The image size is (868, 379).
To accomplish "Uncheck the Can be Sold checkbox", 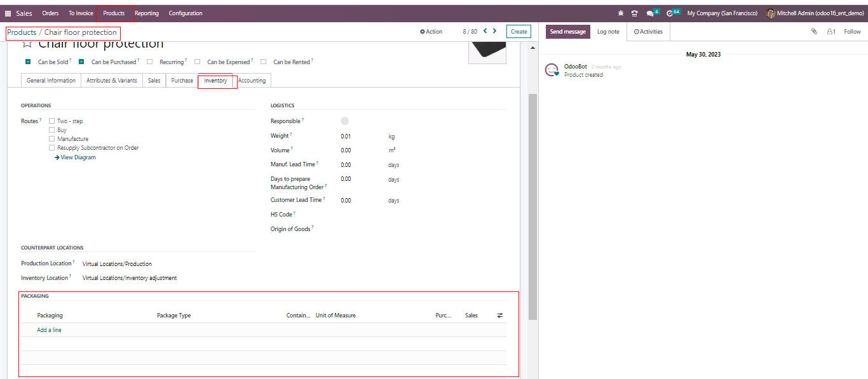I will pyautogui.click(x=28, y=62).
